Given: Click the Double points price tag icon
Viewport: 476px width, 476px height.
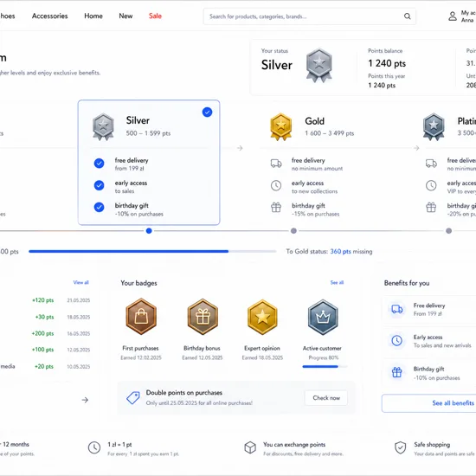Looking at the screenshot, I should tap(133, 398).
